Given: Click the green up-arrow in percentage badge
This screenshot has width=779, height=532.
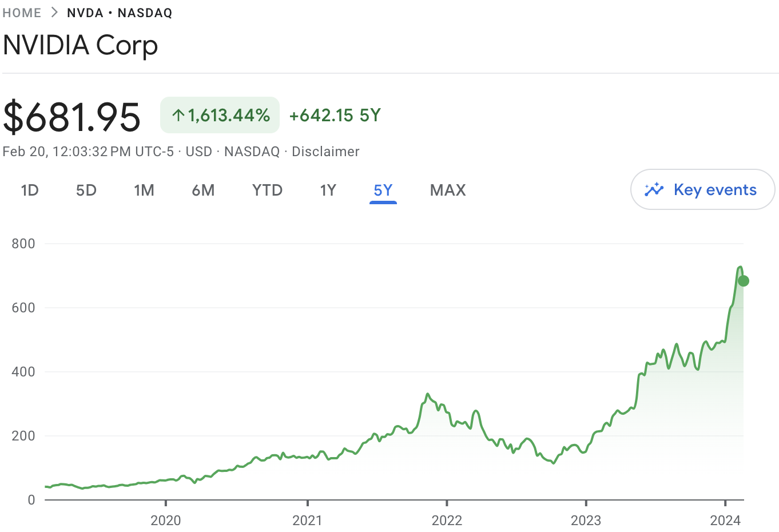Looking at the screenshot, I should [178, 116].
